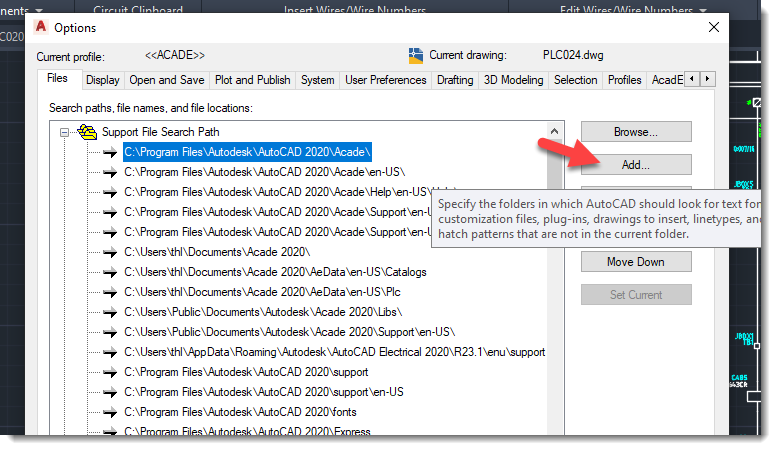Click the AutoCAD logo in Options title bar
The image size is (776, 450).
point(41,27)
